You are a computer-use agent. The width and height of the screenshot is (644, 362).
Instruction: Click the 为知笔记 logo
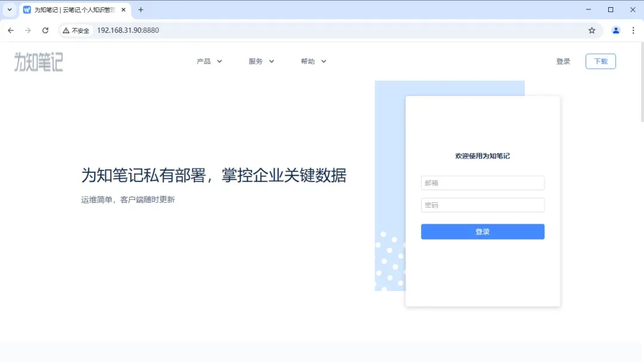(39, 61)
